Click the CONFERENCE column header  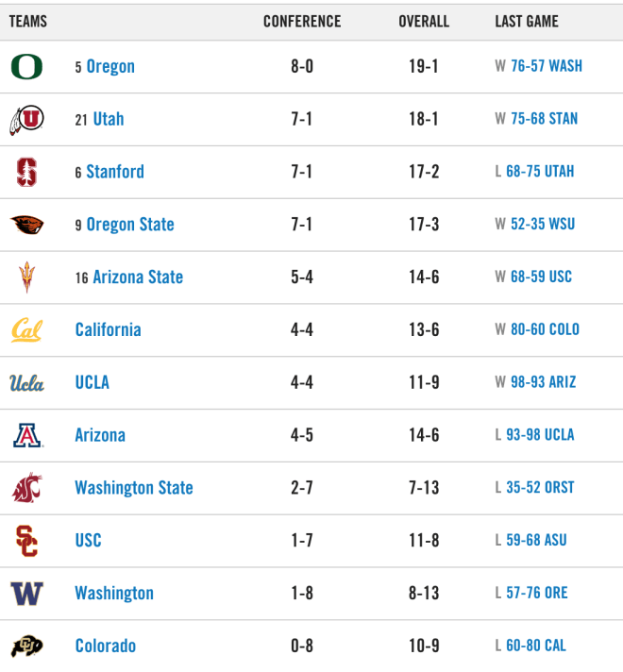point(302,22)
